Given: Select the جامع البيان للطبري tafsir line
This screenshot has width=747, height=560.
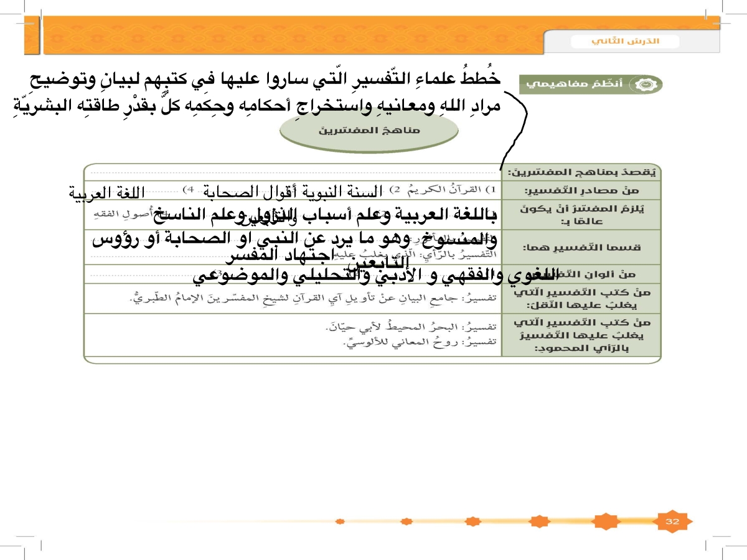Looking at the screenshot, I should (x=316, y=299).
